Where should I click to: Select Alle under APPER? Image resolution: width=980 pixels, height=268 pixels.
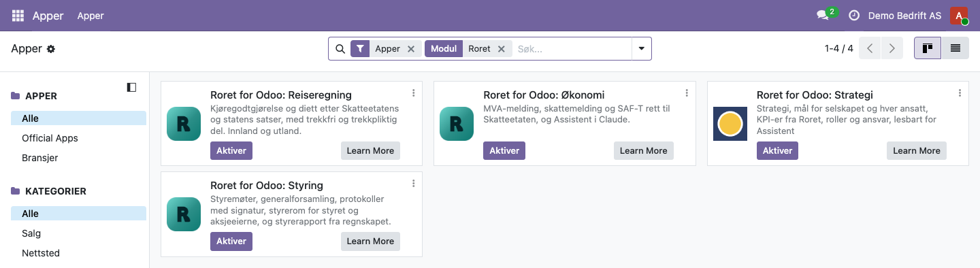pyautogui.click(x=78, y=118)
